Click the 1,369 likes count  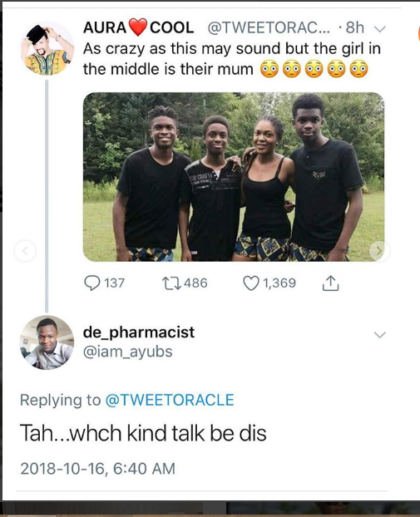[279, 283]
